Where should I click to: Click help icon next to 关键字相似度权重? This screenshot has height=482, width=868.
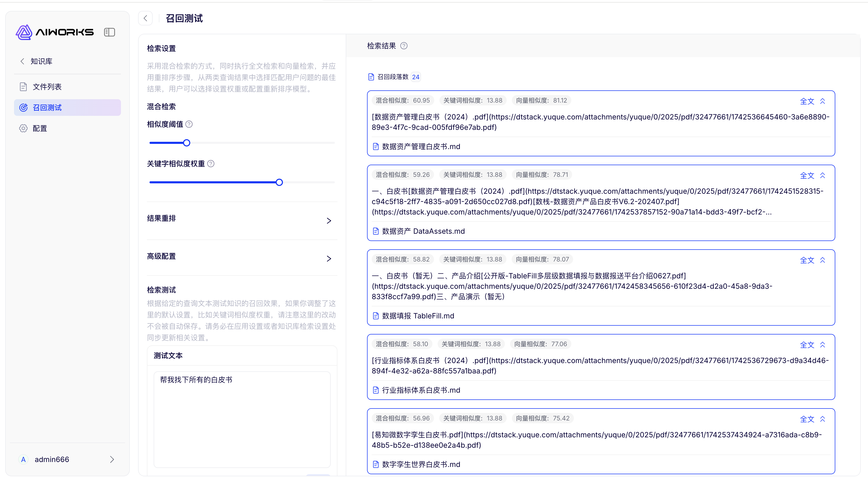point(211,164)
